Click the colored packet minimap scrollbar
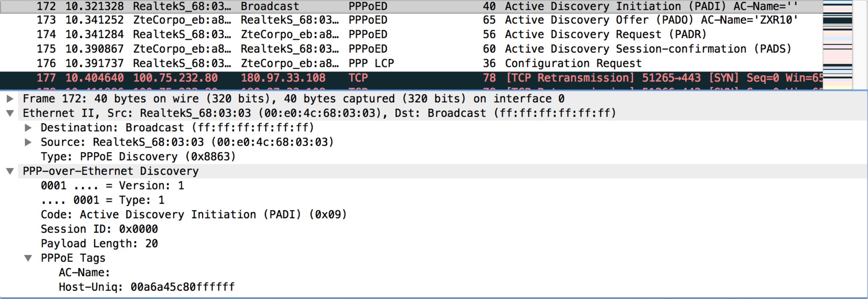The image size is (868, 299). 837,44
